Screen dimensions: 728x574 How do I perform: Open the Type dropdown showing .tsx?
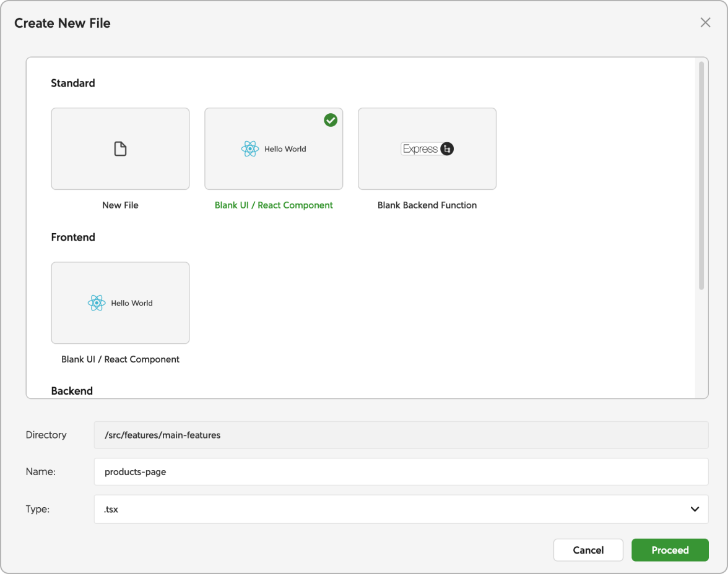(x=401, y=509)
